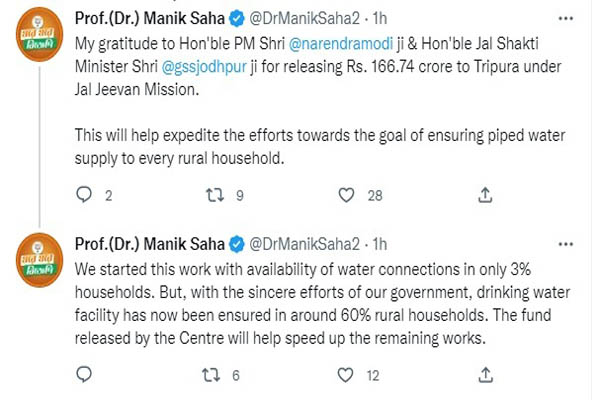Screen dimensions: 600x400
Task: Click the @DrManikSaha2 handle on first tweet
Action: point(305,18)
